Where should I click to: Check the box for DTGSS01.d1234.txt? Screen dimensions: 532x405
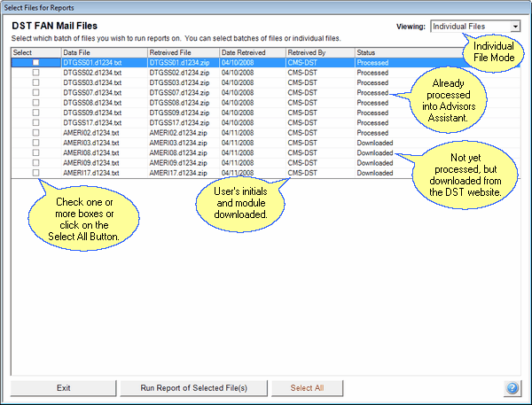pyautogui.click(x=35, y=62)
